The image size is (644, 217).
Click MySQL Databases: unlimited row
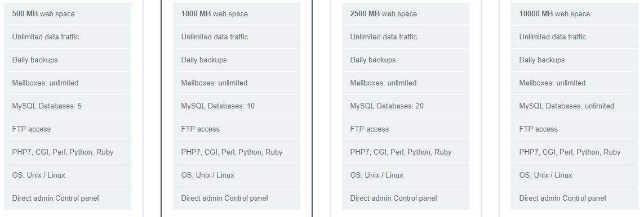(x=575, y=106)
